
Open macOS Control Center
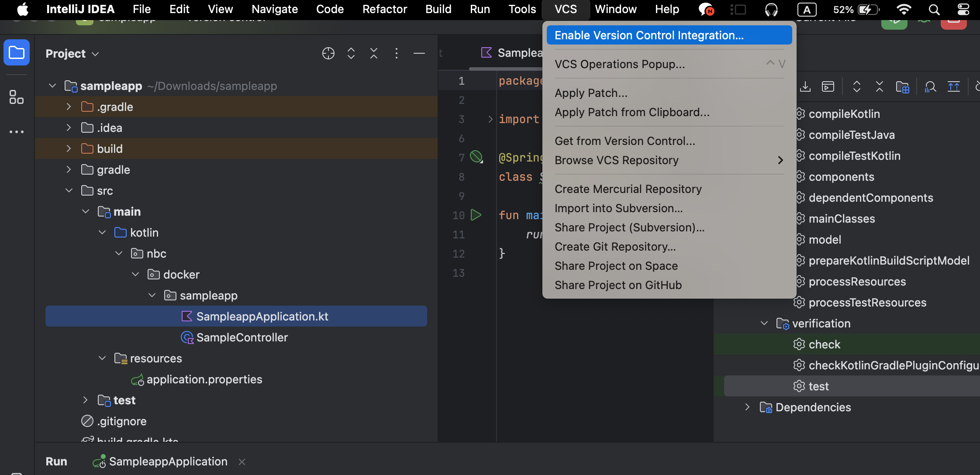click(963, 10)
